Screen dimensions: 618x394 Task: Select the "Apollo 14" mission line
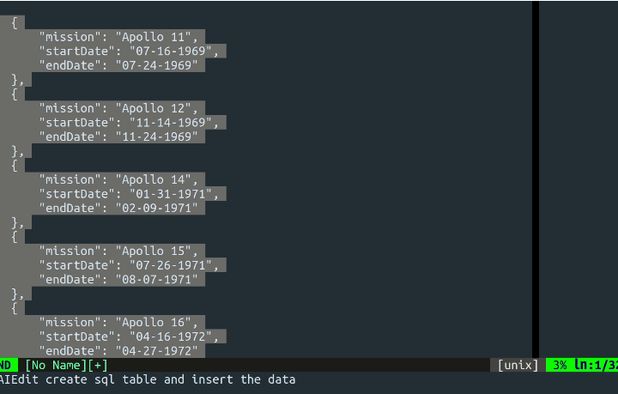point(118,180)
